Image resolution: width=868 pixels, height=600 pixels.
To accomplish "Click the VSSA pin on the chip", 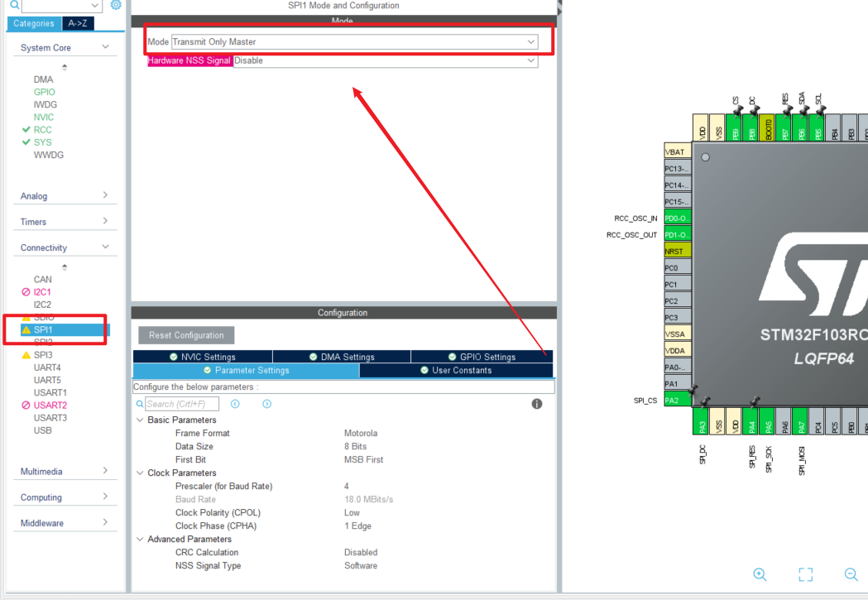I will coord(678,334).
